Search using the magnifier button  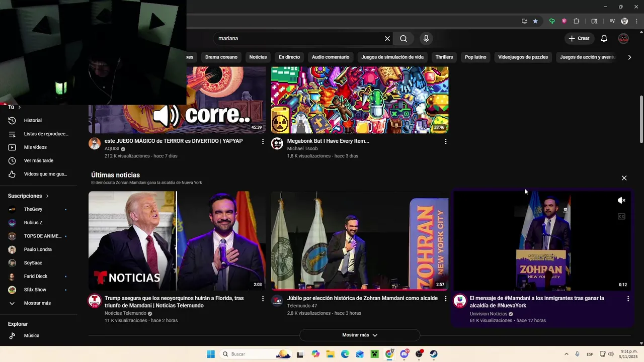click(404, 39)
